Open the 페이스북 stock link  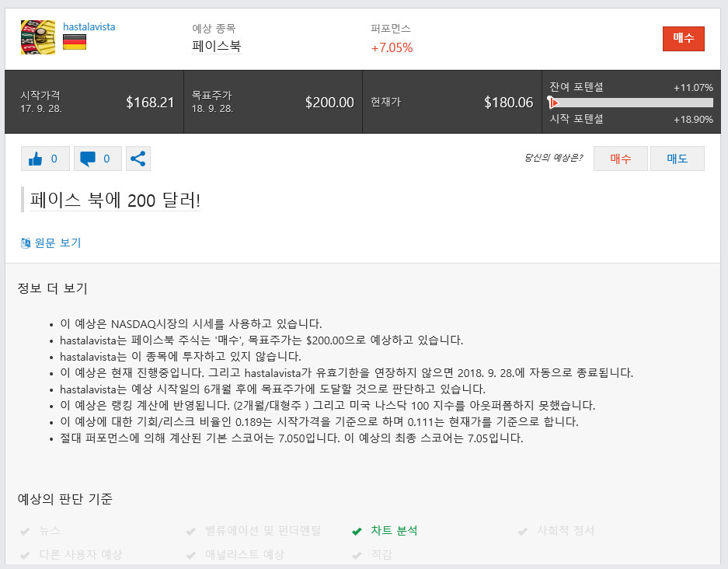[x=216, y=46]
